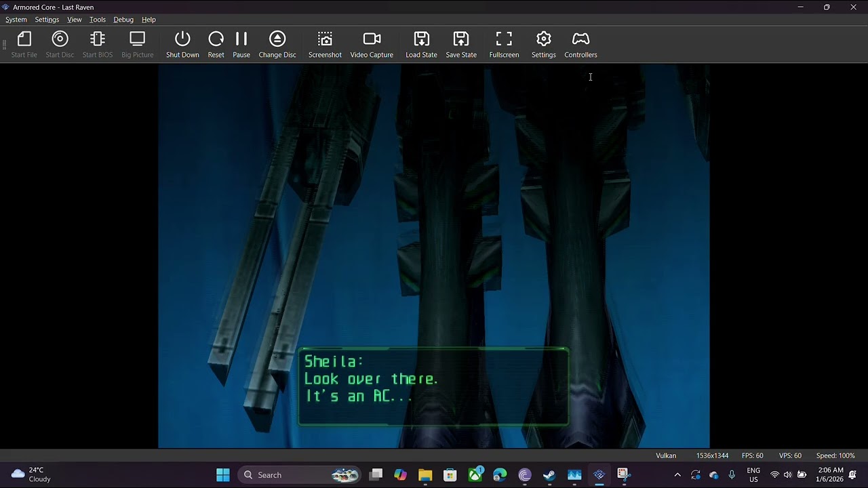868x488 pixels.
Task: Open the View menu
Action: point(75,20)
